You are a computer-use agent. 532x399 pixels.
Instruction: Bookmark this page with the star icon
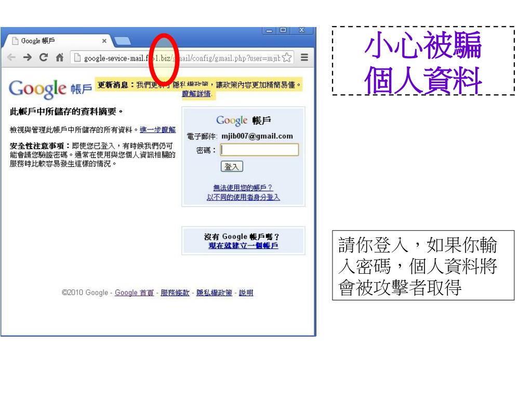click(287, 58)
